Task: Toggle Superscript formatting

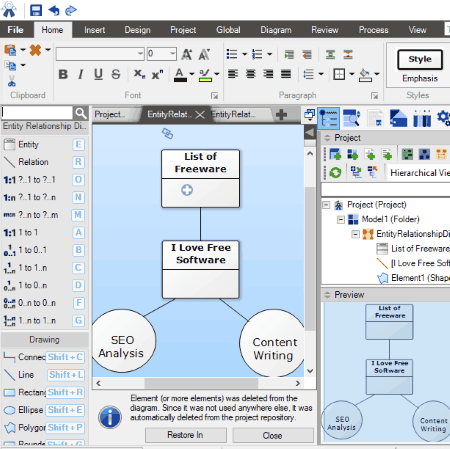Action: point(157,74)
